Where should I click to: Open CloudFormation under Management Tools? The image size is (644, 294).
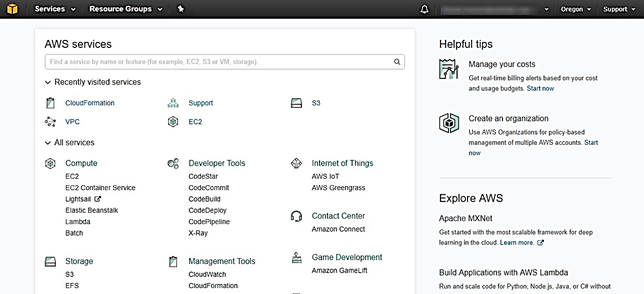point(213,286)
